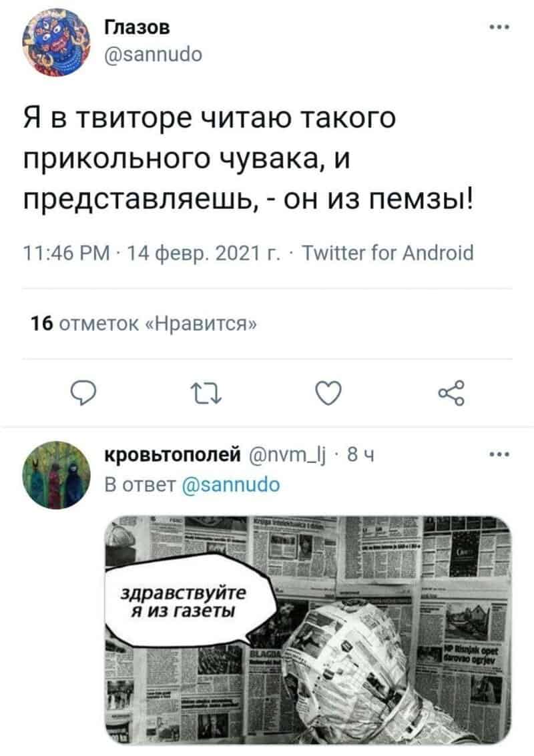
Task: Open the Twitter for Android source link
Action: click(388, 253)
